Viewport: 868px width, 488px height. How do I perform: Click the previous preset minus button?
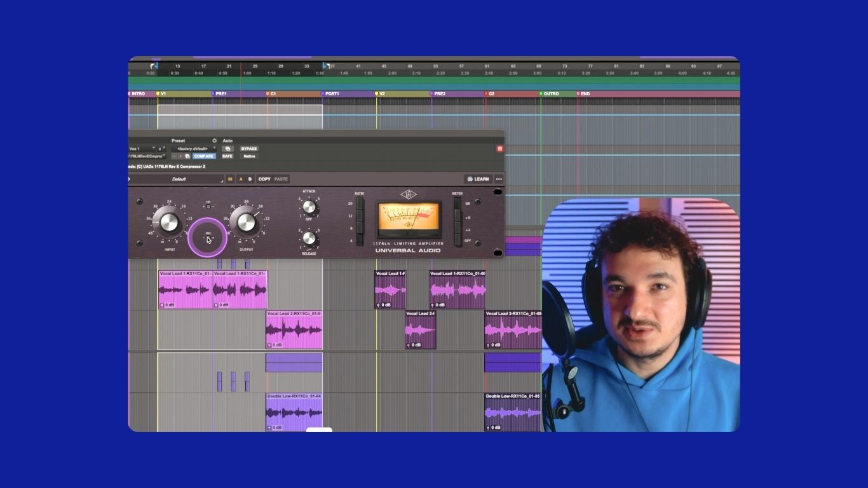(174, 156)
